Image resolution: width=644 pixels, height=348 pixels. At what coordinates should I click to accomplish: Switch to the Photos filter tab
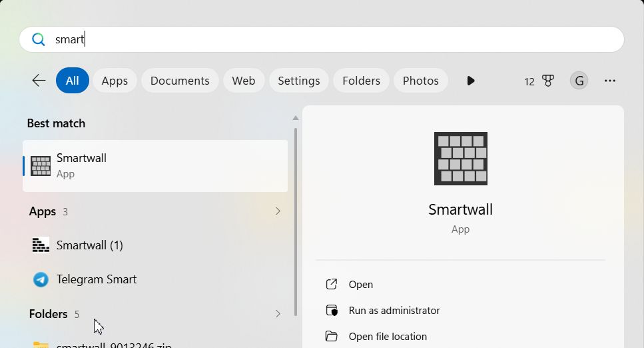click(x=421, y=81)
